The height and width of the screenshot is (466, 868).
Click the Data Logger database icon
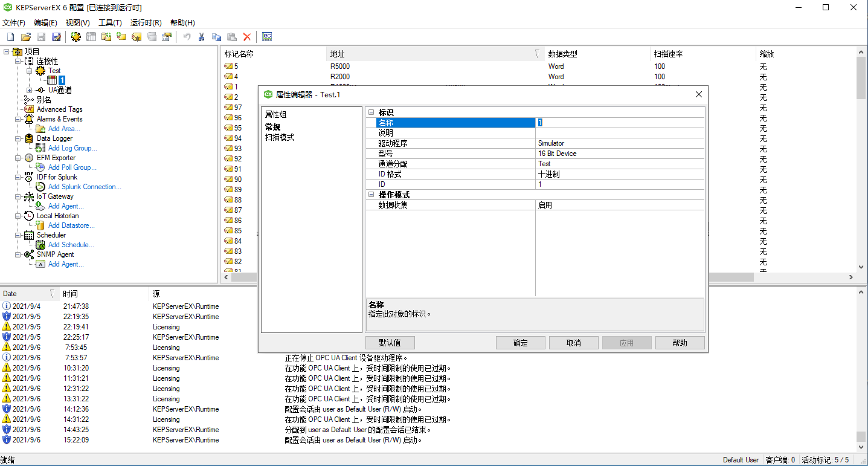(29, 138)
